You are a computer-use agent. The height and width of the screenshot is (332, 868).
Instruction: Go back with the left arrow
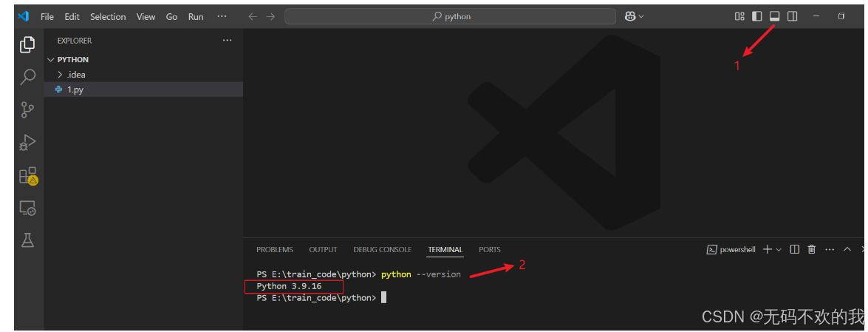click(x=253, y=16)
